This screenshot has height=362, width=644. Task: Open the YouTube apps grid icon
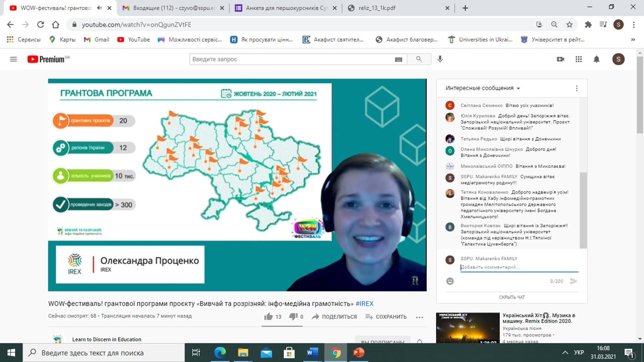[579, 59]
